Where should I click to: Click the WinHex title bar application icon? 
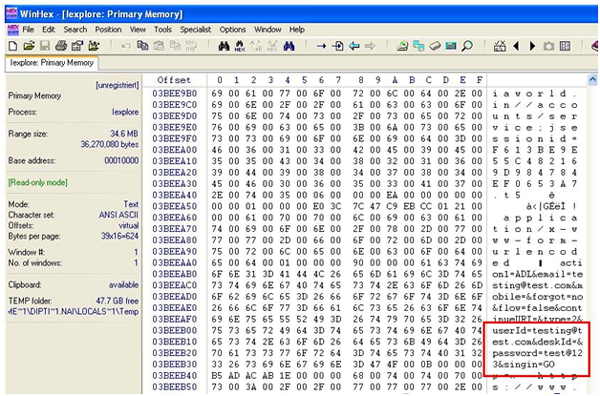click(12, 14)
